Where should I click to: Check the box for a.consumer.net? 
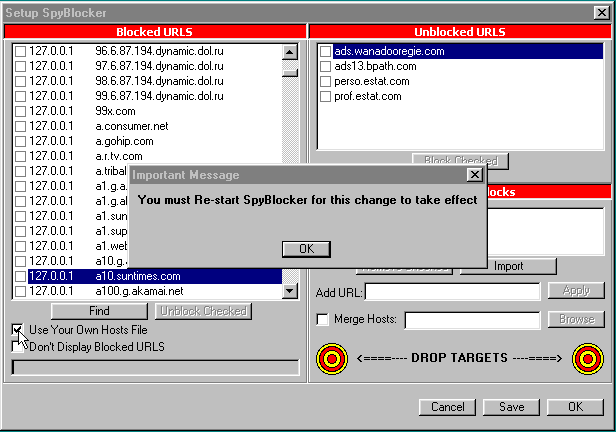click(x=20, y=126)
